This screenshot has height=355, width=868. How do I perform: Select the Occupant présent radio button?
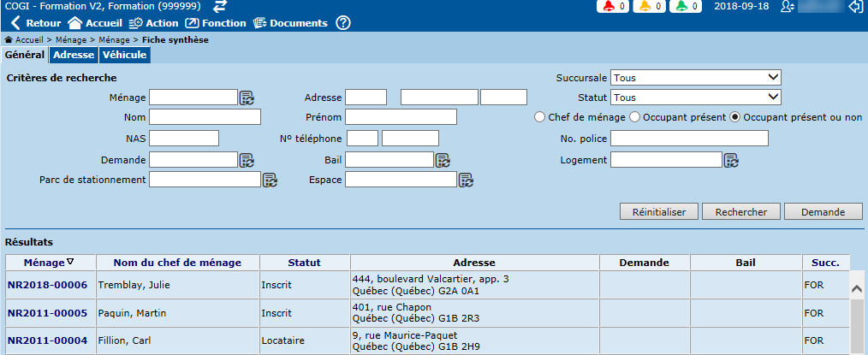(x=635, y=117)
